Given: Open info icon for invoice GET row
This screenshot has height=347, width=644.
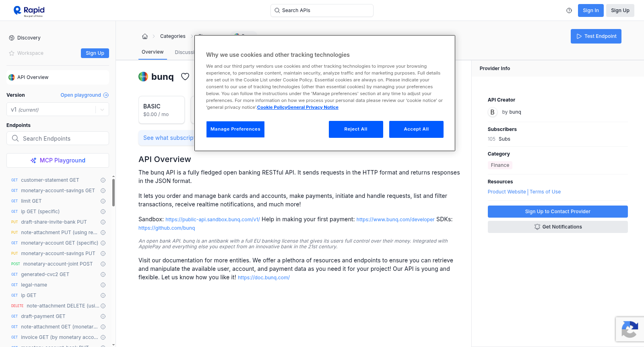Looking at the screenshot, I should click(x=103, y=337).
